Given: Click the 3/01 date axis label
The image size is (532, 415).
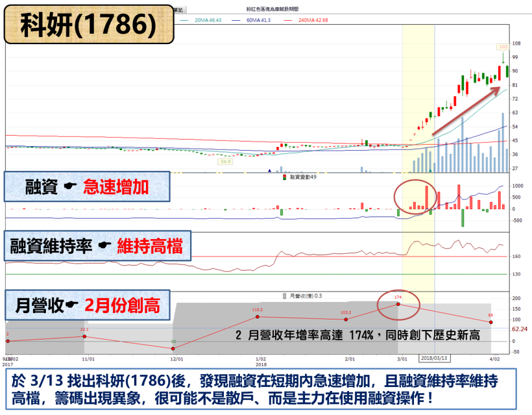Looking at the screenshot, I should 402,359.
